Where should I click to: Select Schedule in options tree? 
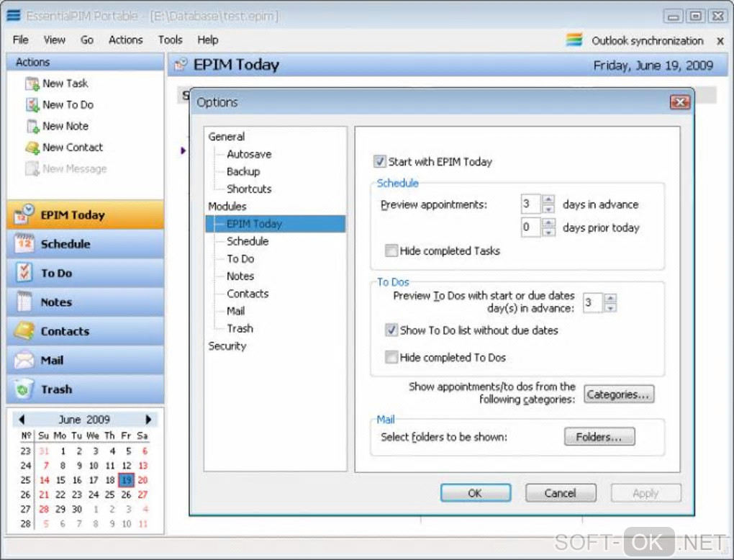point(248,241)
